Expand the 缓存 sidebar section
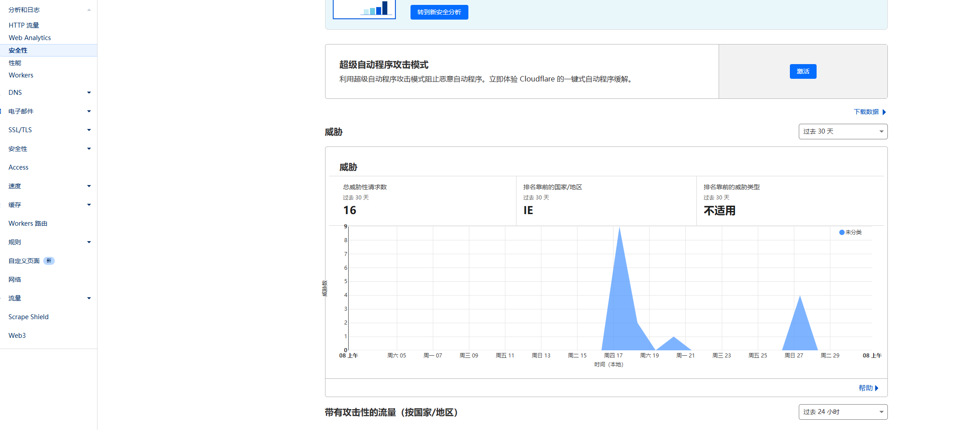Screen dimensions: 980x430 coord(89,204)
